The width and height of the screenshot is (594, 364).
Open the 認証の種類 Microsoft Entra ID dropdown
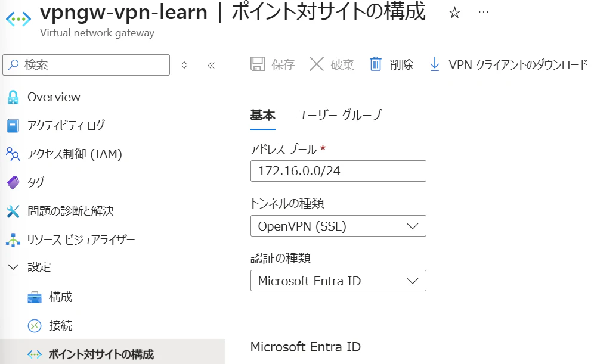pyautogui.click(x=338, y=281)
